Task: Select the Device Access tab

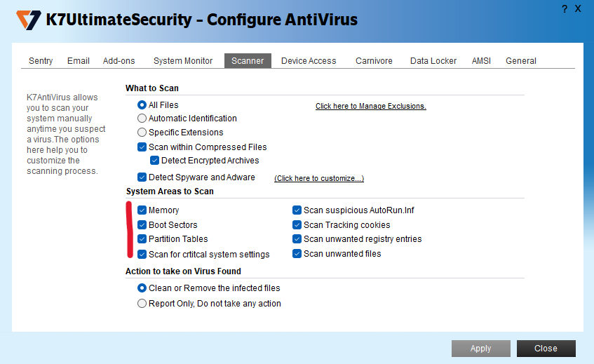Action: click(x=309, y=61)
